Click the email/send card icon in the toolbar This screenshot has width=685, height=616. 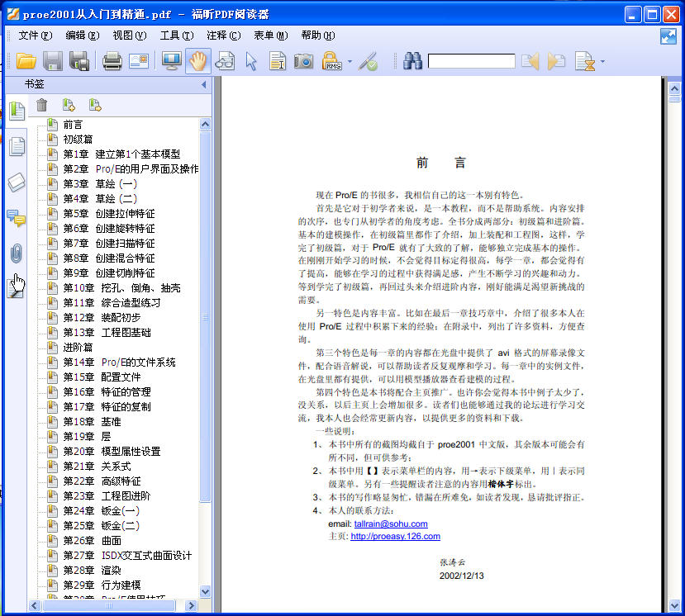point(139,61)
